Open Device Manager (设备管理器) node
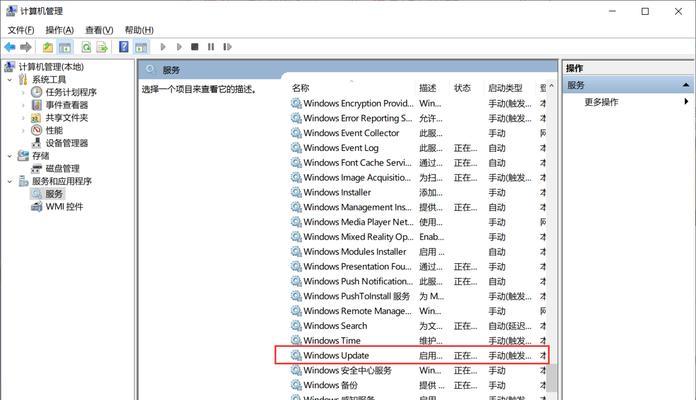This screenshot has width=696, height=400. 67,143
